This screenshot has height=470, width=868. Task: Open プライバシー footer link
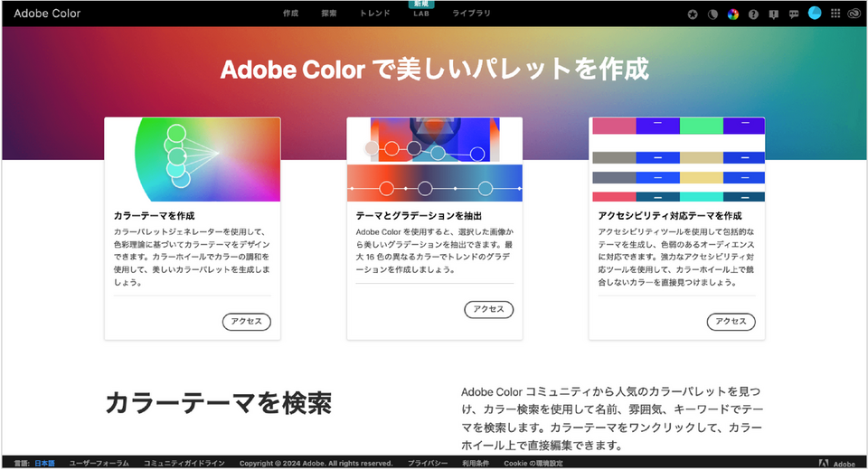pyautogui.click(x=428, y=464)
